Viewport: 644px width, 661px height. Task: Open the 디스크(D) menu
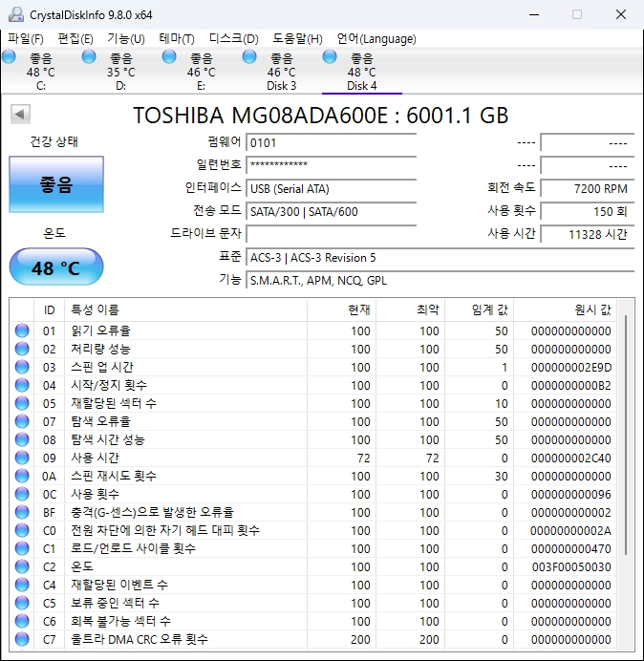click(234, 39)
